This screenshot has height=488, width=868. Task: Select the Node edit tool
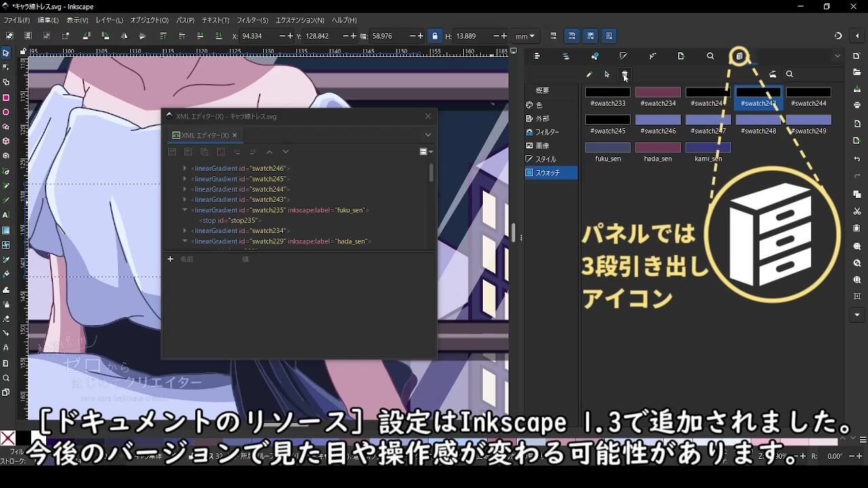[x=5, y=67]
